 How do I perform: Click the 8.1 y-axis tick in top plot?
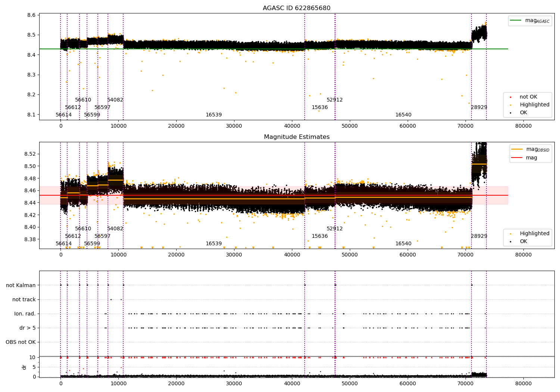pyautogui.click(x=31, y=115)
